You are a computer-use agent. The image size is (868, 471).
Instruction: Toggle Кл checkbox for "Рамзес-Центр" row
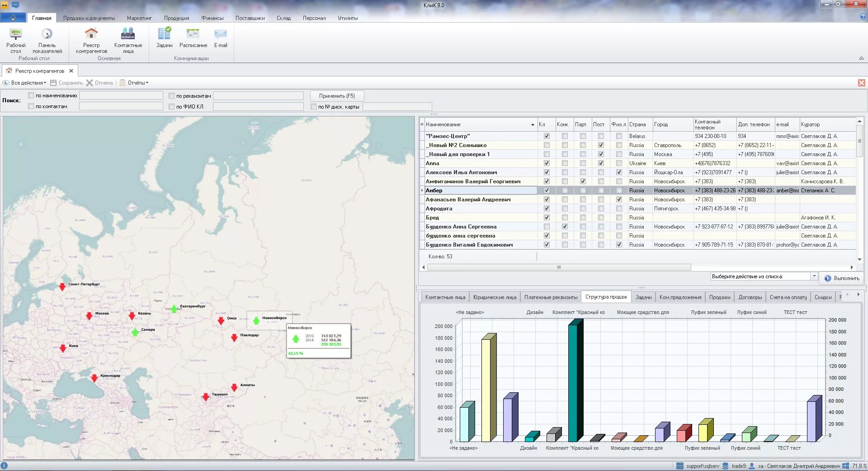(547, 136)
